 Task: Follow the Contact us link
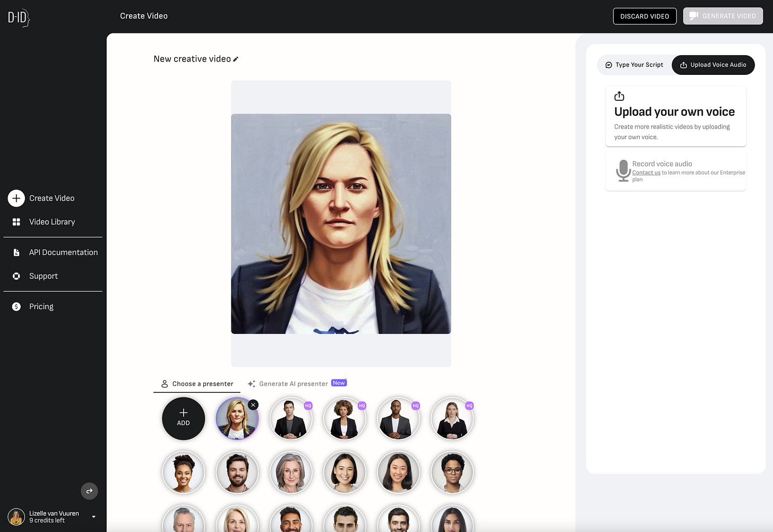point(646,173)
